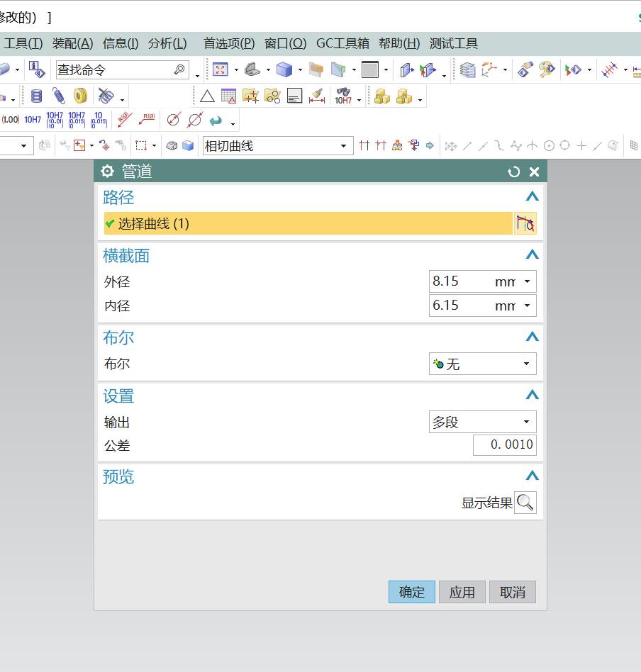641x672 pixels.
Task: Click the 确定 button
Action: (411, 592)
